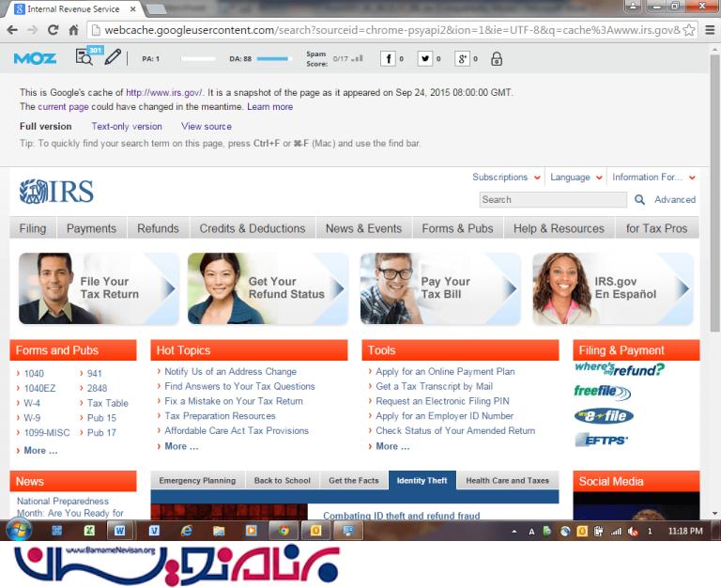The height and width of the screenshot is (588, 721).
Task: Follow the Learn more link
Action: point(270,107)
